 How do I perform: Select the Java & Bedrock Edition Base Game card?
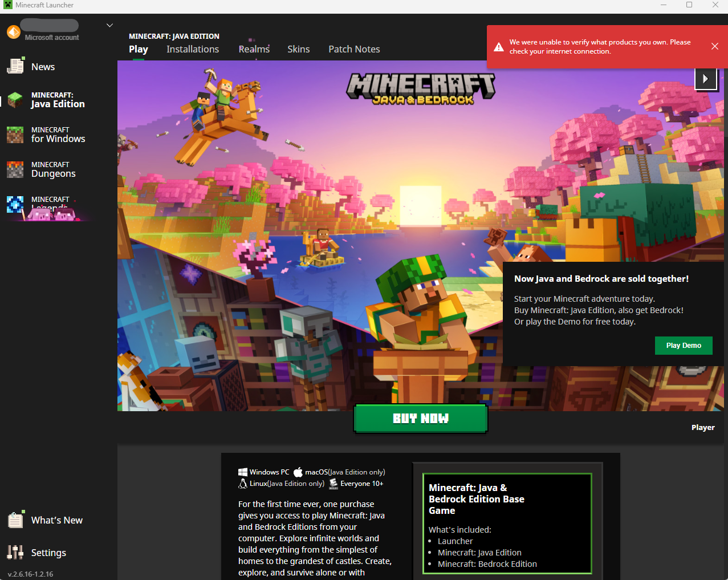[507, 524]
